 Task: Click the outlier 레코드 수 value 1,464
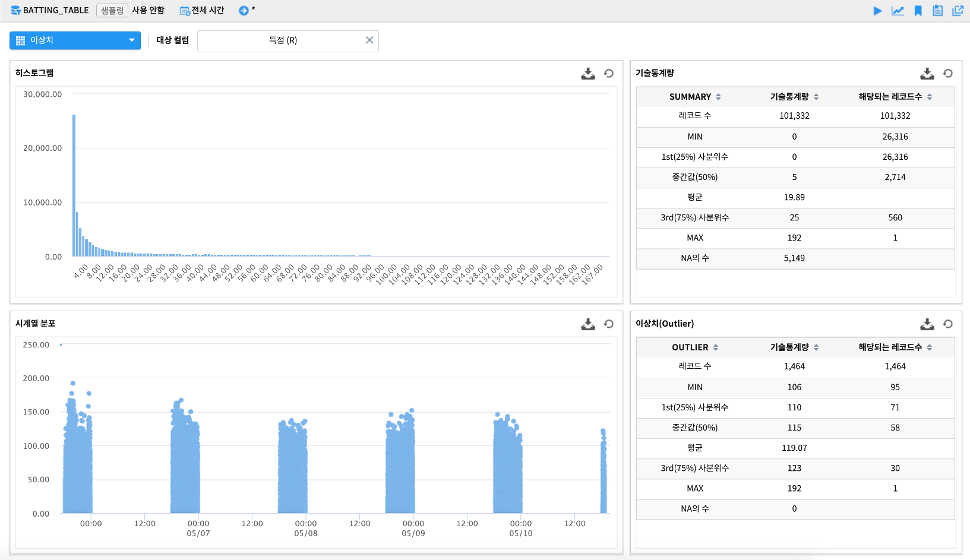click(x=794, y=366)
